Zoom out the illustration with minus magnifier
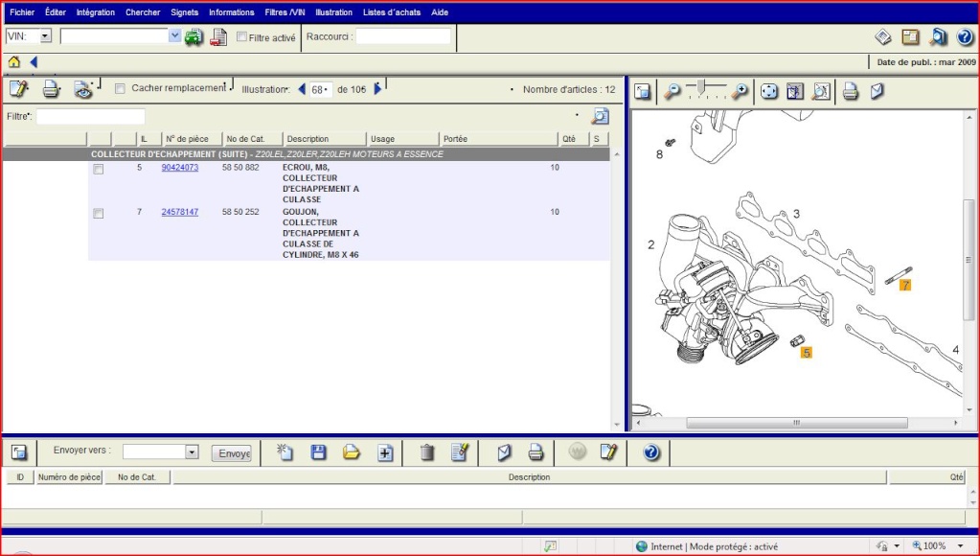This screenshot has width=980, height=556. click(x=672, y=91)
